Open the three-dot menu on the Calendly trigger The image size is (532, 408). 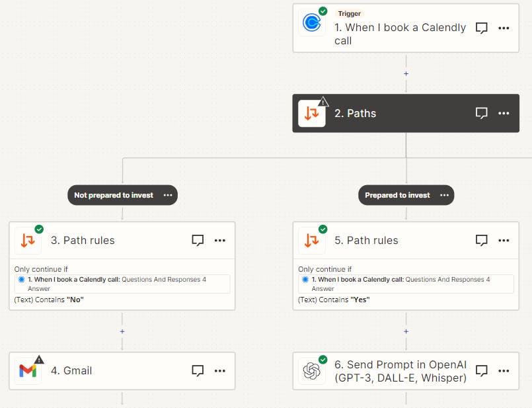click(x=504, y=28)
